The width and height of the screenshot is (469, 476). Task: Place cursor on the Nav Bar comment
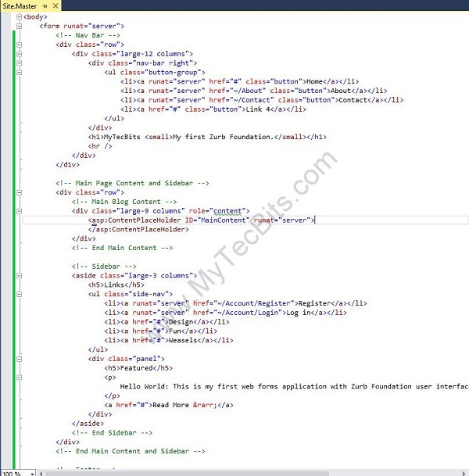click(88, 35)
